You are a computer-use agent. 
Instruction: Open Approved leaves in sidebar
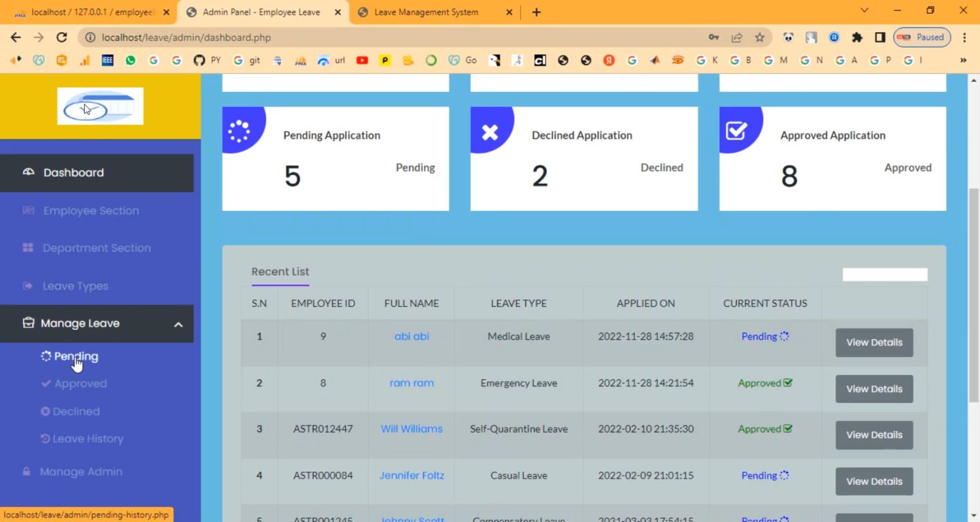pos(80,384)
